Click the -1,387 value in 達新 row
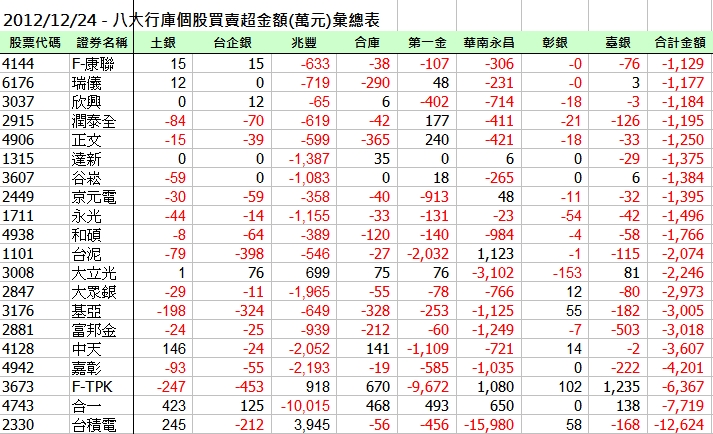Screen dimensions: 713x434 (x=309, y=159)
